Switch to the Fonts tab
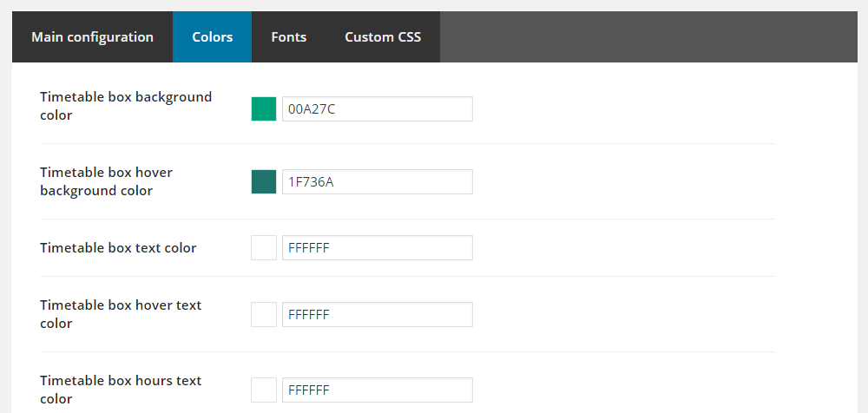This screenshot has width=868, height=413. (288, 37)
